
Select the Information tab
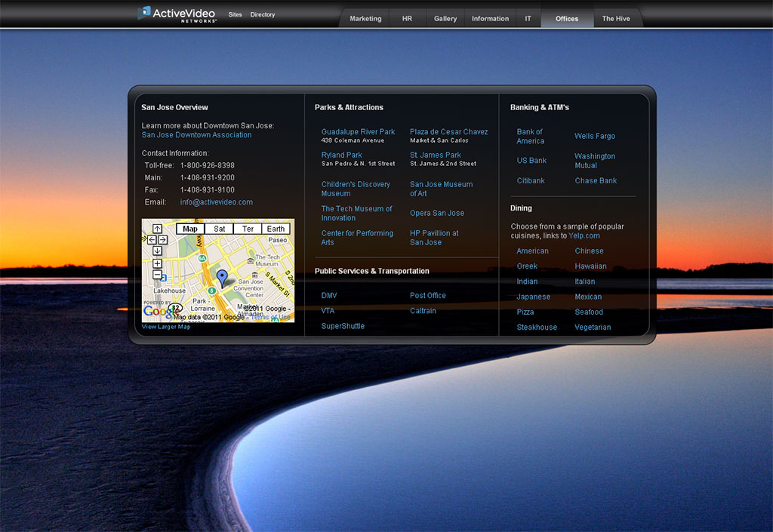[x=490, y=19]
